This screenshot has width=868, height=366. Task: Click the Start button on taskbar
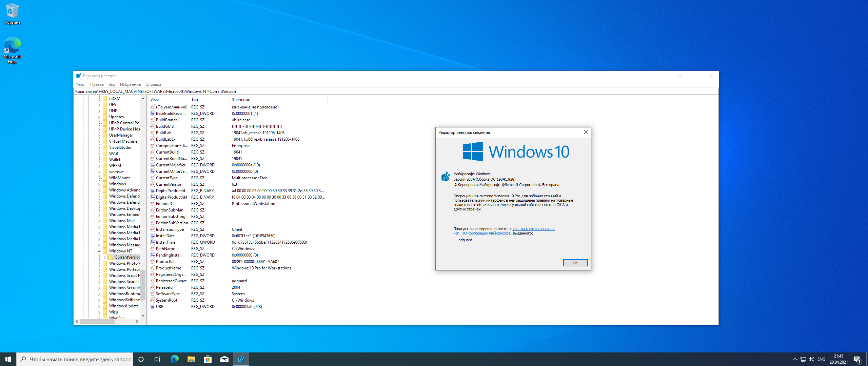(8, 359)
